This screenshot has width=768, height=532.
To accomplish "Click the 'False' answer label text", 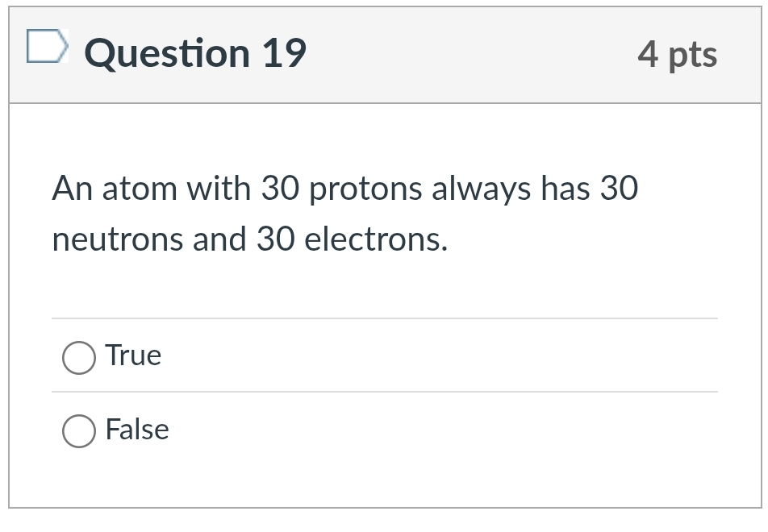I will tap(136, 429).
